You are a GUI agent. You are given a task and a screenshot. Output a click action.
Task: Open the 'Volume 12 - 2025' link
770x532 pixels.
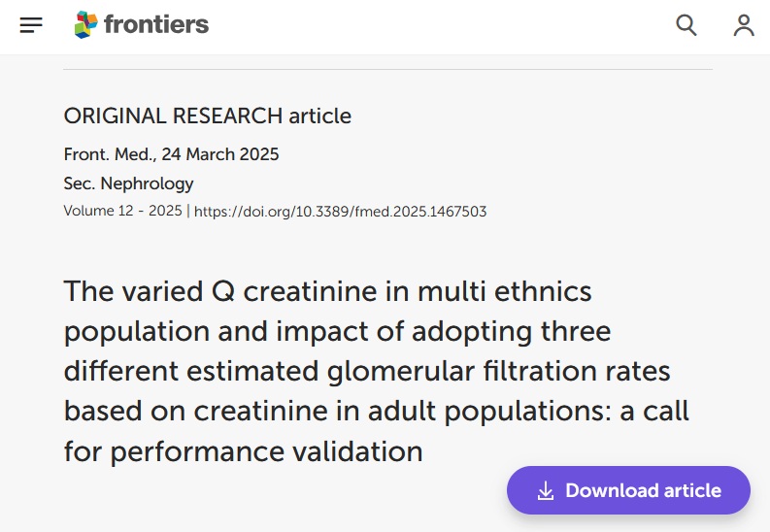tap(122, 211)
